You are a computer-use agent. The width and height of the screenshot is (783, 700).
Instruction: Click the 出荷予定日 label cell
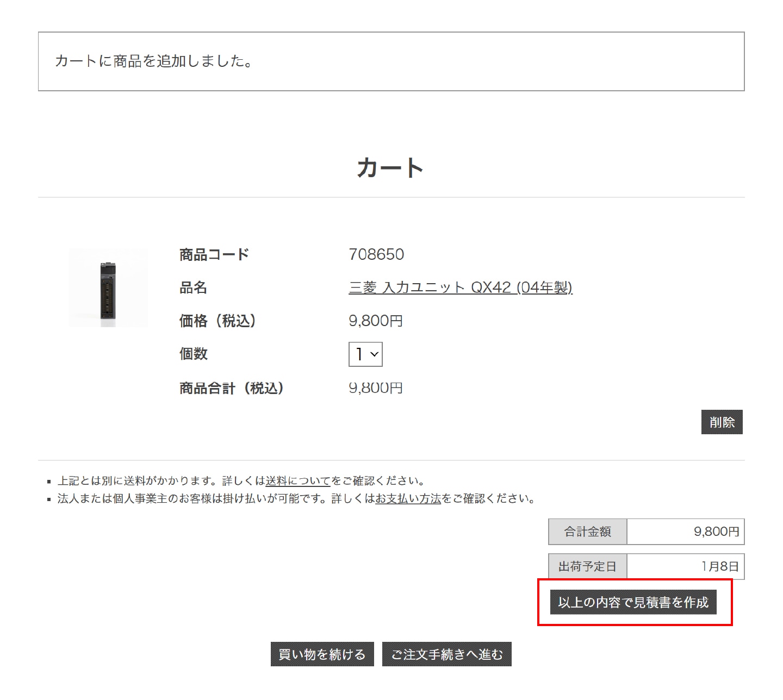click(x=587, y=567)
